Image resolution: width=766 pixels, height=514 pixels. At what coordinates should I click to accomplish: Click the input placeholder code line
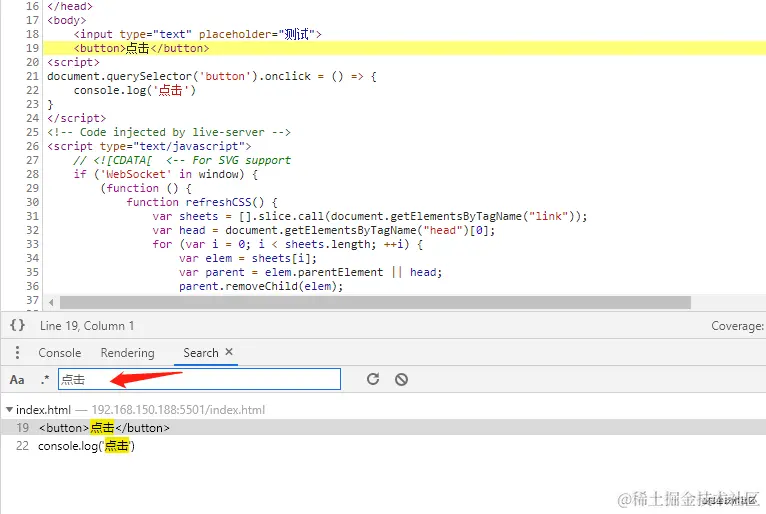point(197,34)
